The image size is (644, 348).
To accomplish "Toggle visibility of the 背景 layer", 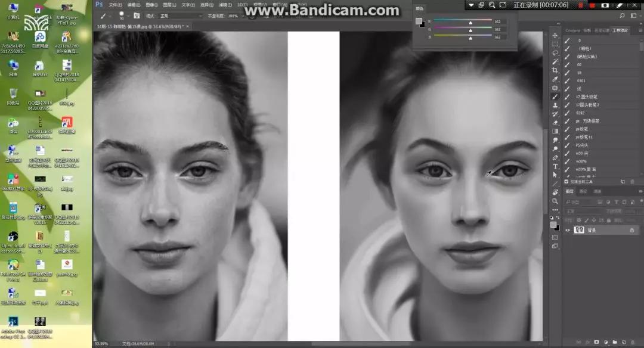I will click(x=568, y=230).
